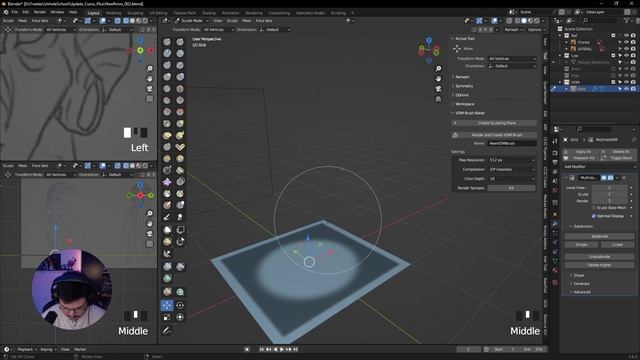Click zoom magnifier in the Left reference viewport

tap(150, 69)
